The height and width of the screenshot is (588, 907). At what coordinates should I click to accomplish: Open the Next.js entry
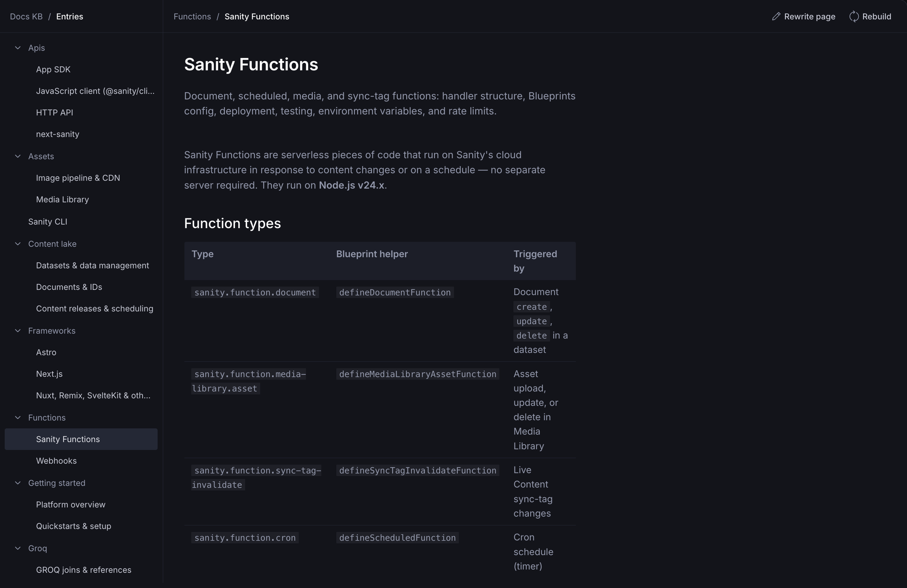(81, 374)
